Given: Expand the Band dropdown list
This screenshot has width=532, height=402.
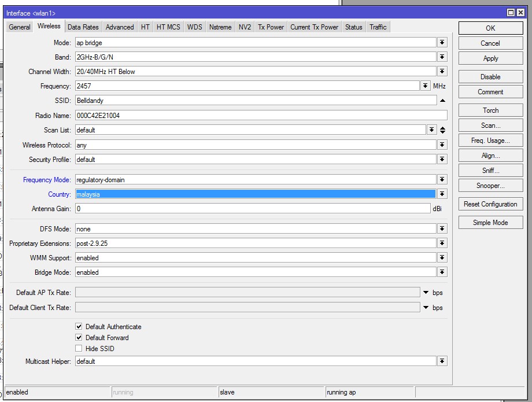Looking at the screenshot, I should (x=442, y=57).
